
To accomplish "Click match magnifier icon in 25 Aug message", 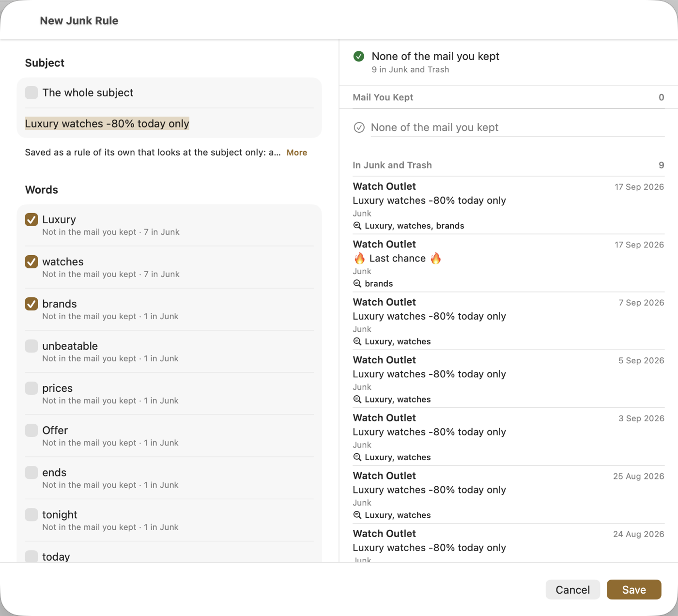I will click(357, 515).
